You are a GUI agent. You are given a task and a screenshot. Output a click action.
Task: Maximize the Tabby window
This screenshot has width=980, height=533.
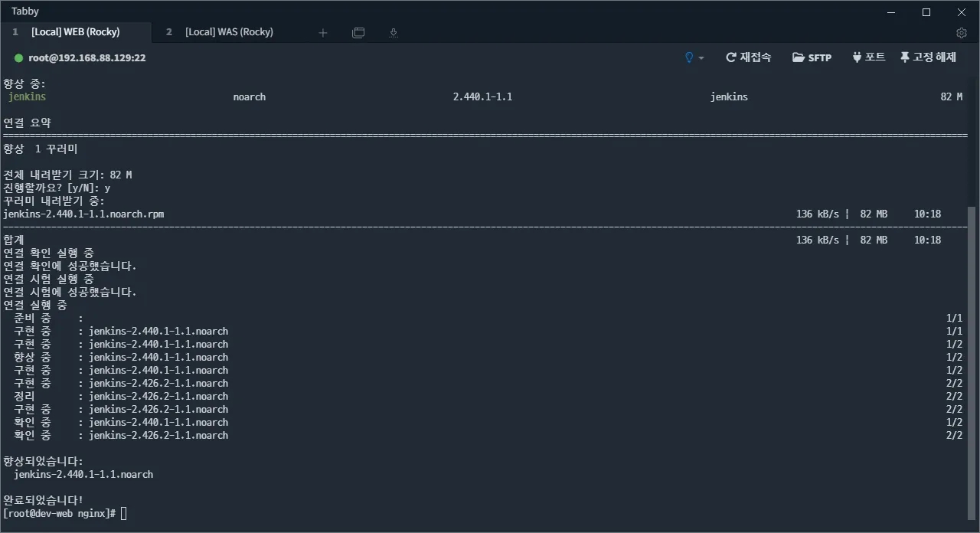point(926,11)
